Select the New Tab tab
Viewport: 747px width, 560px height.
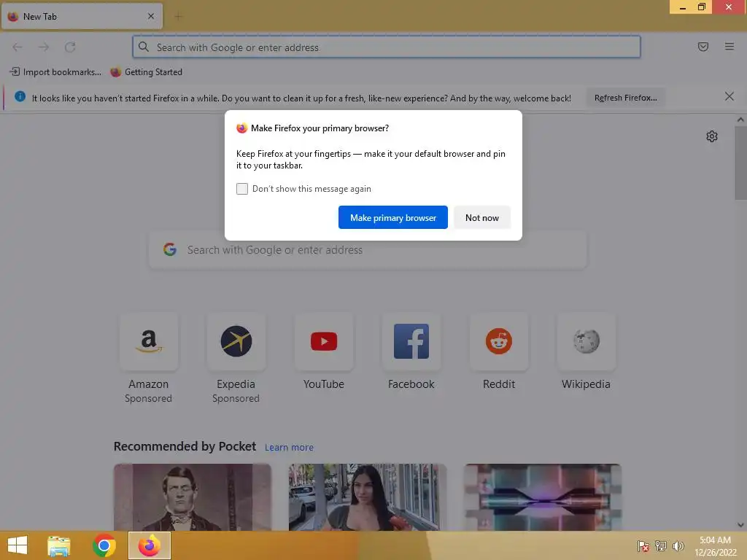[x=82, y=17]
